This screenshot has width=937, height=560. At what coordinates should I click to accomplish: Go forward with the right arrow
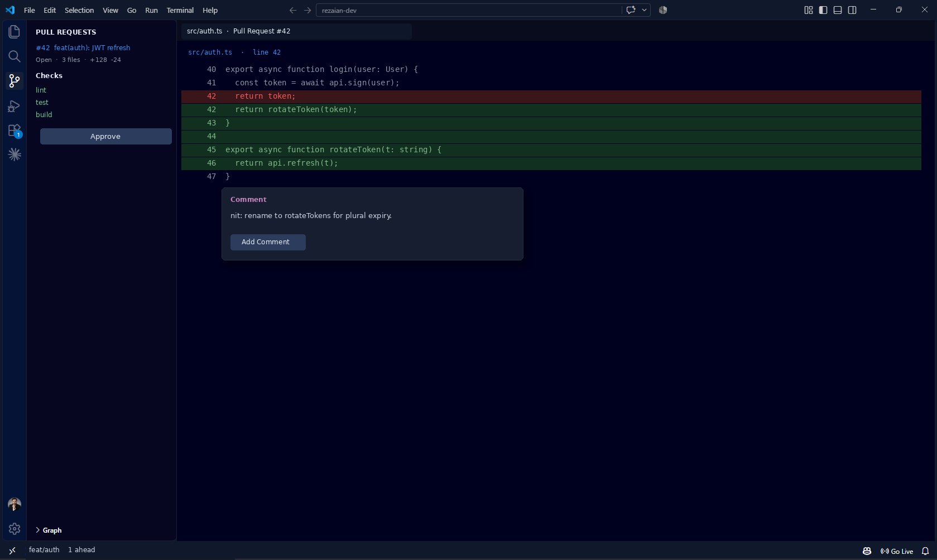click(307, 10)
